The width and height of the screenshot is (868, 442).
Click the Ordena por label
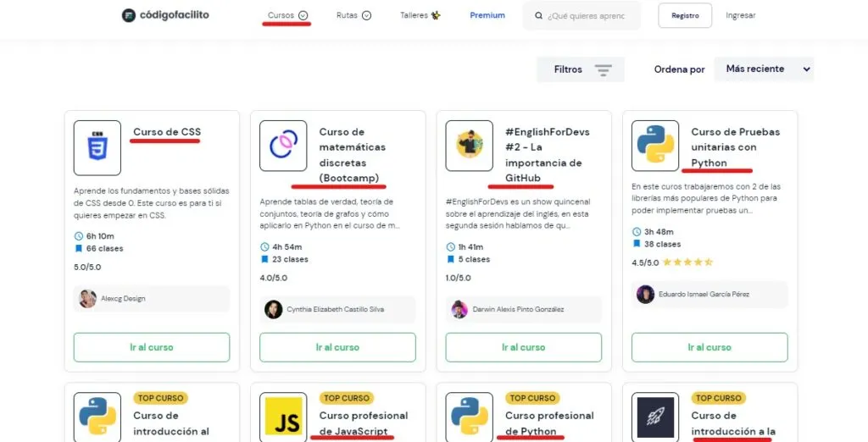click(680, 69)
